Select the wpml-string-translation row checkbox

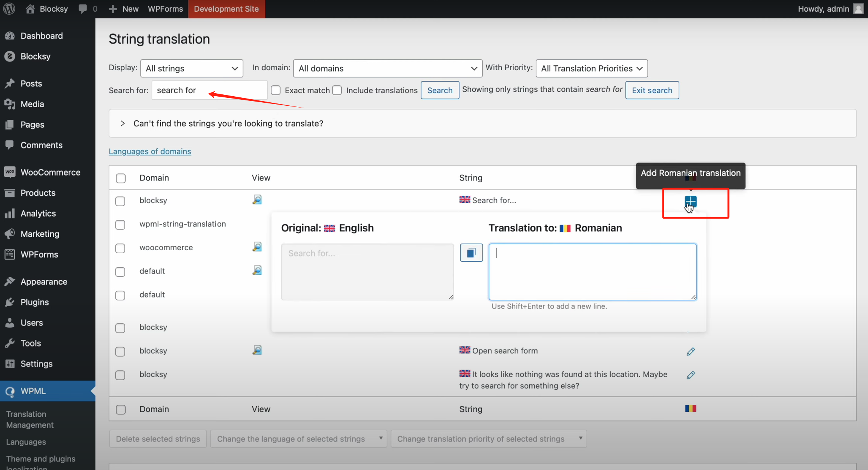120,225
